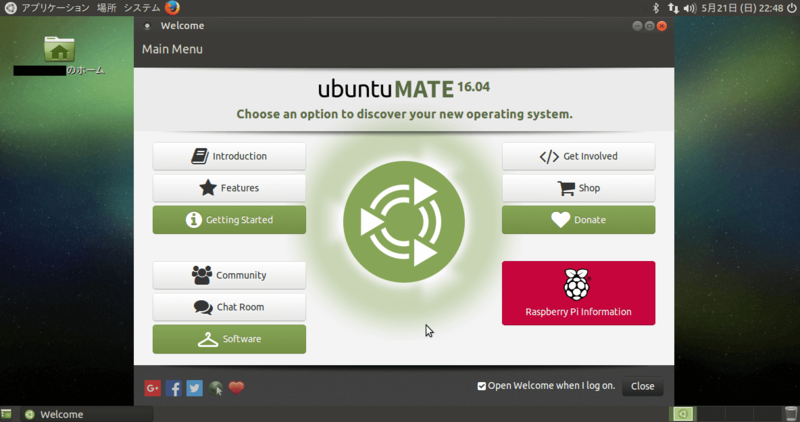This screenshot has height=422, width=800.
Task: Open Raspberry Pi Information
Action: click(578, 293)
